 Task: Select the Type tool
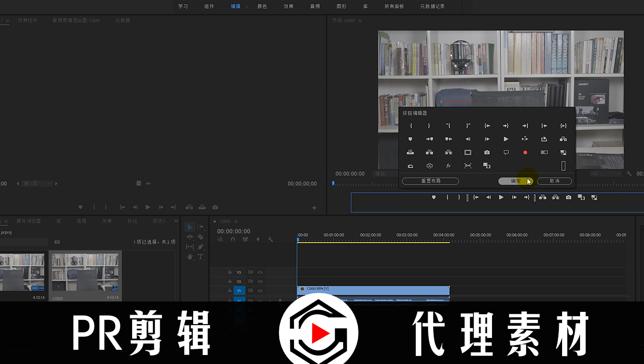200,257
